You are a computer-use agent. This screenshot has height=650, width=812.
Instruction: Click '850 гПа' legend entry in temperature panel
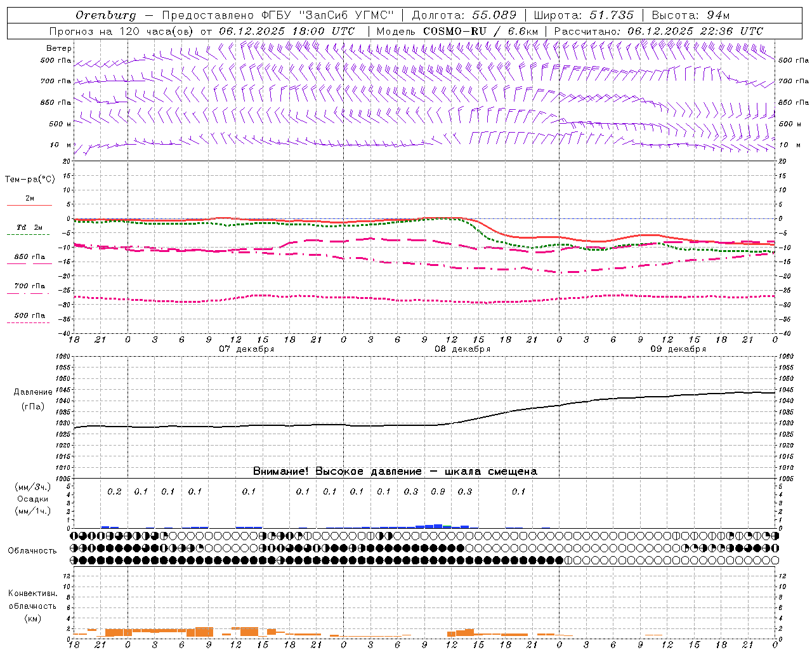click(30, 257)
